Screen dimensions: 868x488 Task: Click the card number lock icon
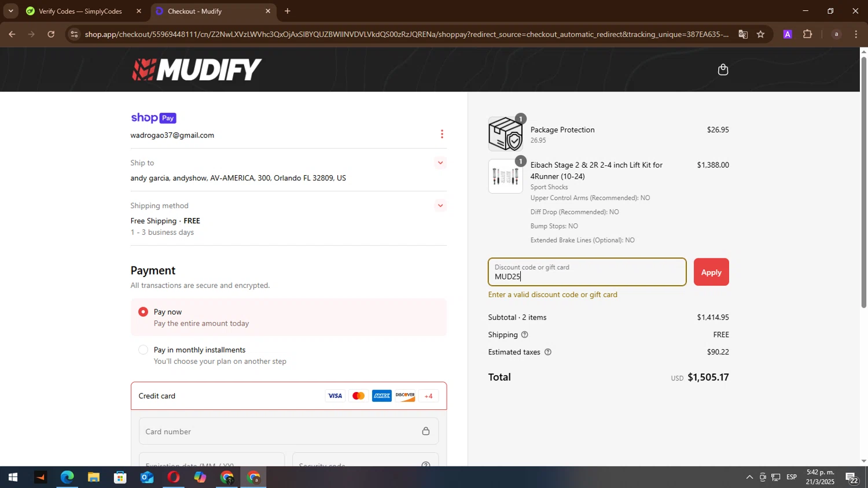click(425, 431)
